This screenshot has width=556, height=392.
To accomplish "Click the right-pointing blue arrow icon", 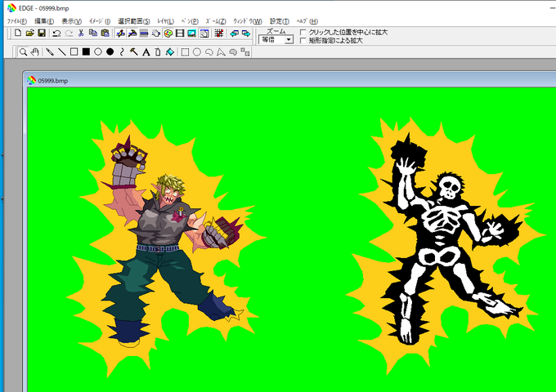I will tap(246, 33).
